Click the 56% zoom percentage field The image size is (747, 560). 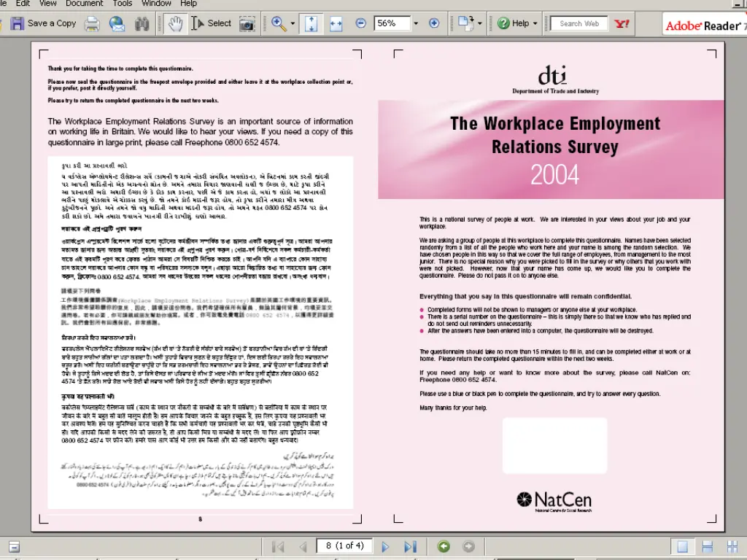pyautogui.click(x=392, y=23)
